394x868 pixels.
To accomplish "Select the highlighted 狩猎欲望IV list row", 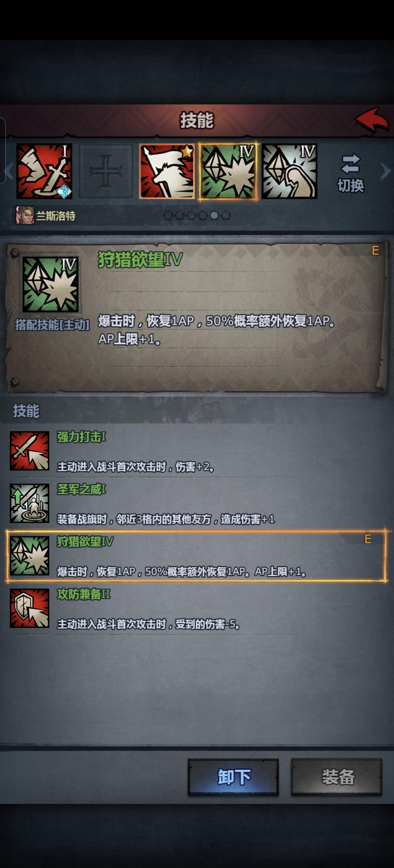I will [197, 556].
